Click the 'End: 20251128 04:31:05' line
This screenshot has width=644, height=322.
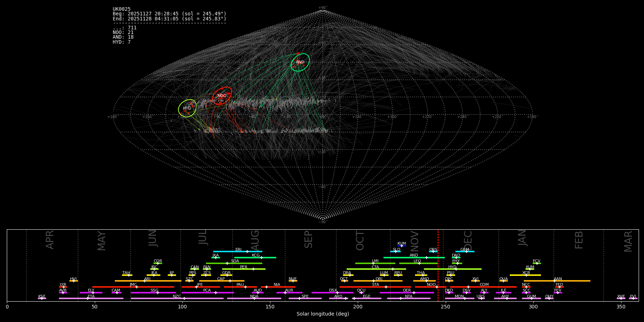[170, 19]
